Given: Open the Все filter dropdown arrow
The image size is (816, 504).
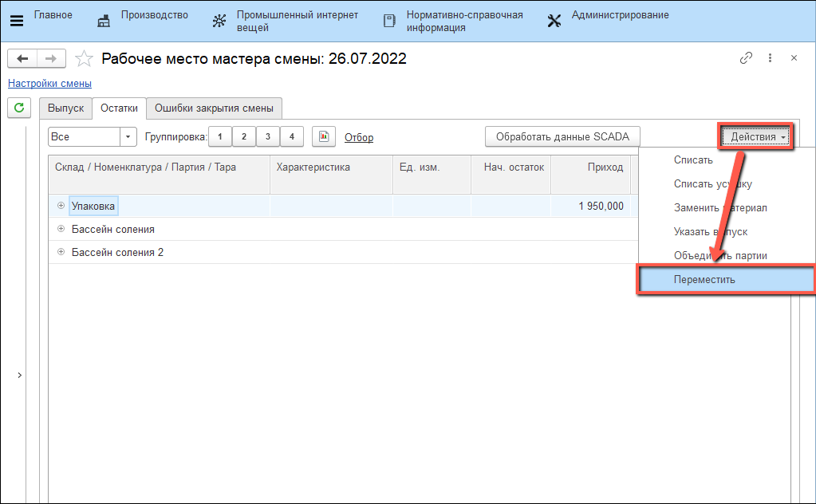Looking at the screenshot, I should 128,137.
